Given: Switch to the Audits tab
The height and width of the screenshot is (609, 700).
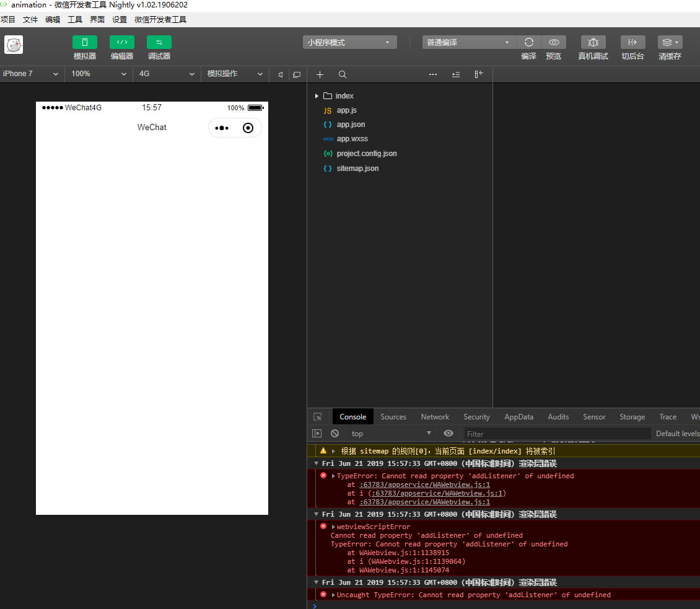Looking at the screenshot, I should [558, 416].
